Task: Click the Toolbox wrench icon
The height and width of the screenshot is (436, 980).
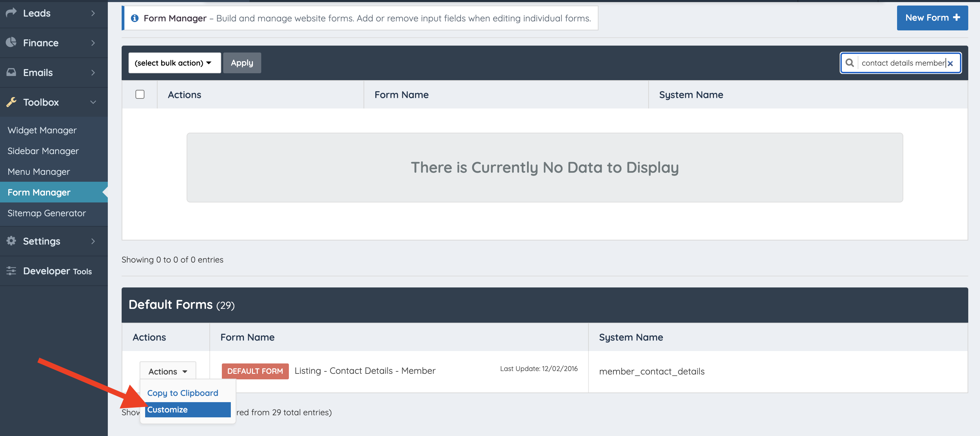Action: tap(11, 102)
